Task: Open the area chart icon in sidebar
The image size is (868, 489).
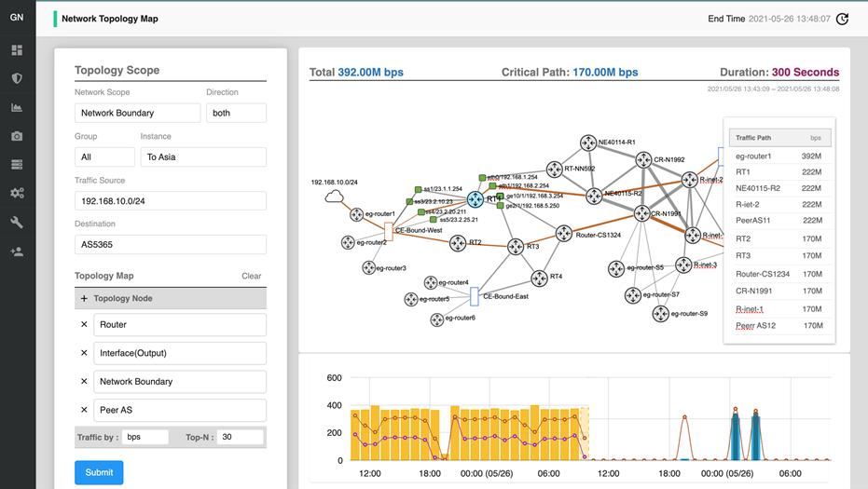Action: (x=17, y=108)
